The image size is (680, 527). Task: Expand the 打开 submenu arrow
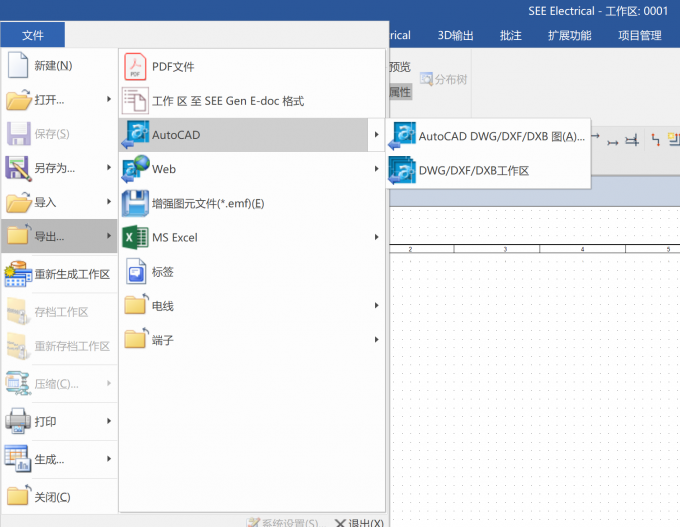tap(109, 99)
